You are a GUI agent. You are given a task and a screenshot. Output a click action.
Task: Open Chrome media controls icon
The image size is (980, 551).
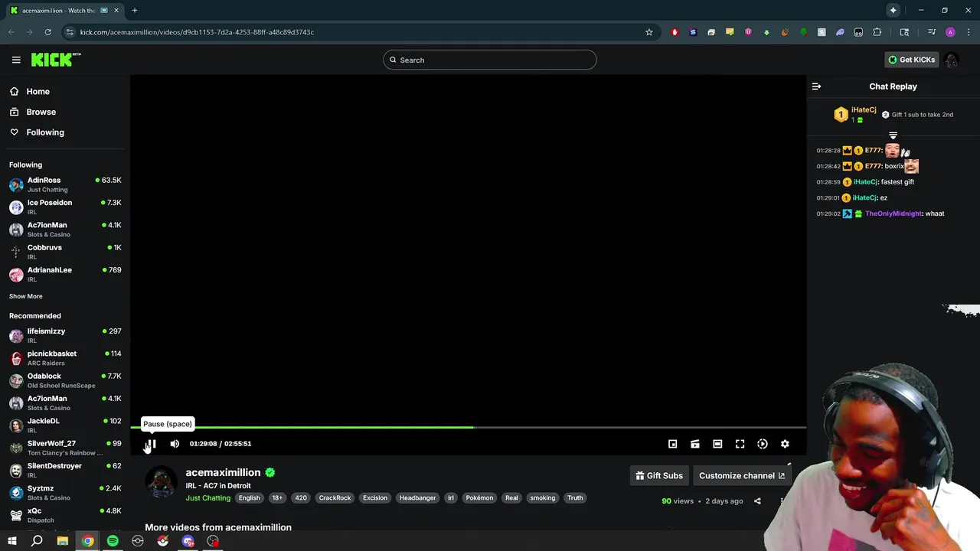(x=932, y=32)
